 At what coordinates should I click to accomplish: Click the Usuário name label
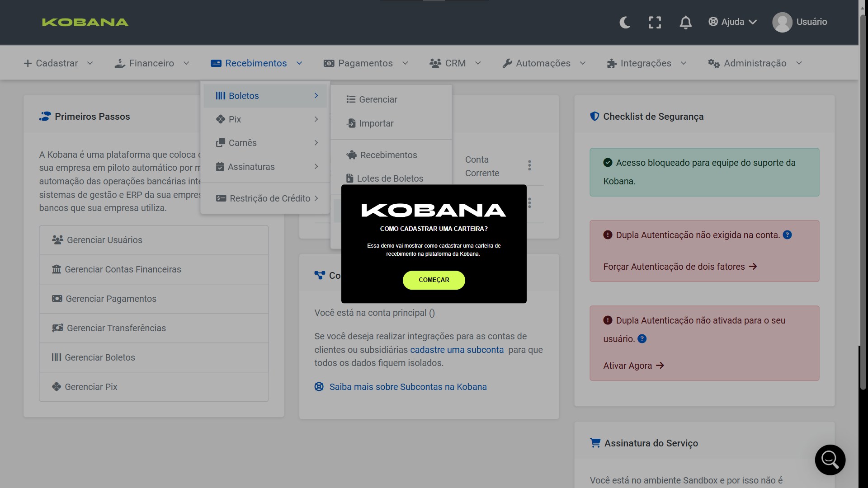point(812,22)
